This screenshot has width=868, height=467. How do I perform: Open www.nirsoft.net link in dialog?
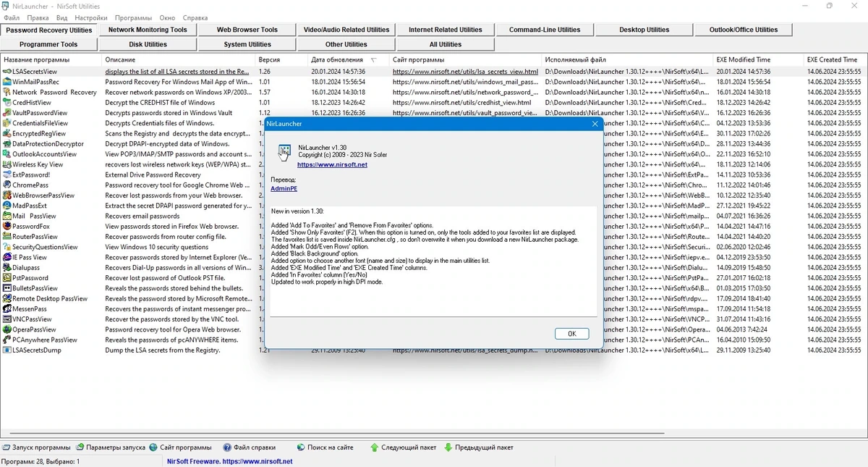tap(332, 165)
